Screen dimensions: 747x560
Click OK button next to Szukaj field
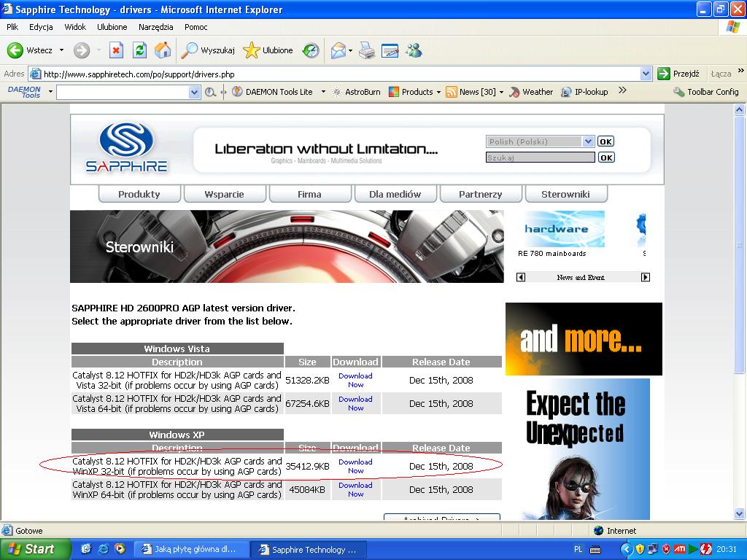605,157
